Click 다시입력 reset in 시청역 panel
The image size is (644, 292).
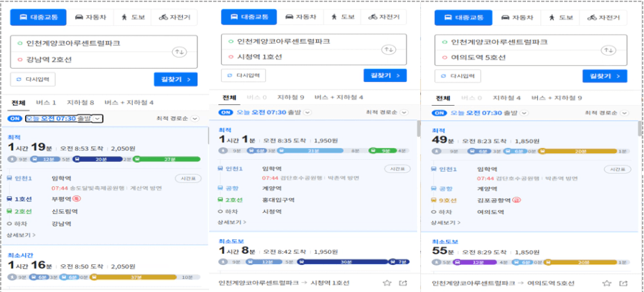(244, 76)
